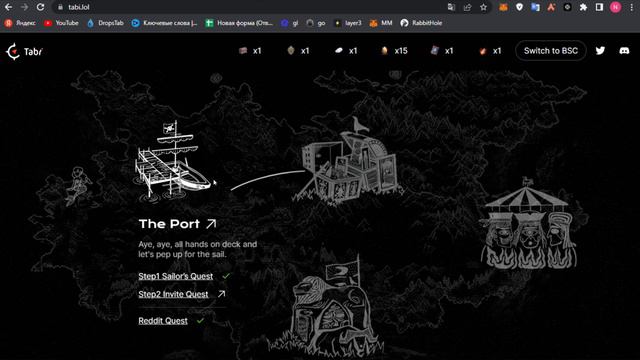
Task: Click the egg item counter x15
Action: [394, 51]
